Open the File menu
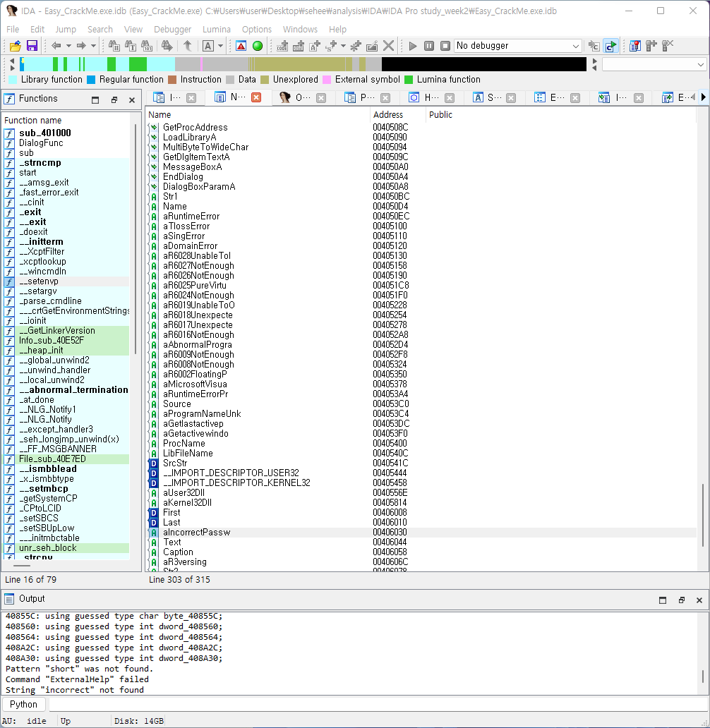 [13, 29]
